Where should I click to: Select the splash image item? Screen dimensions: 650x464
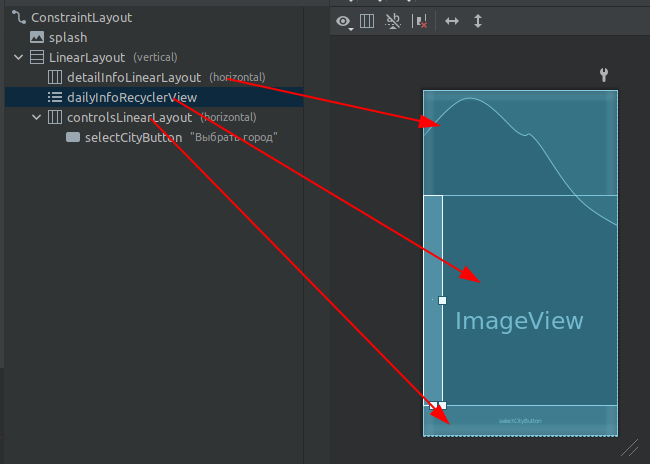68,37
